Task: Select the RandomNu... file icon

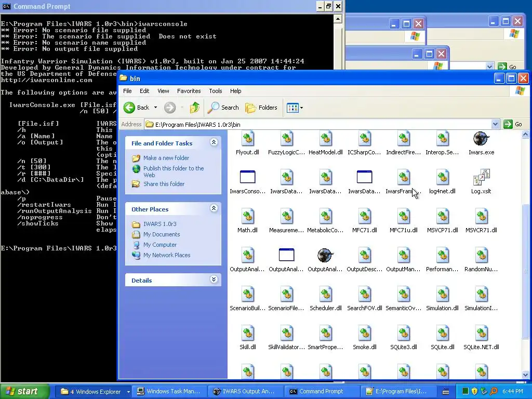Action: [x=481, y=255]
